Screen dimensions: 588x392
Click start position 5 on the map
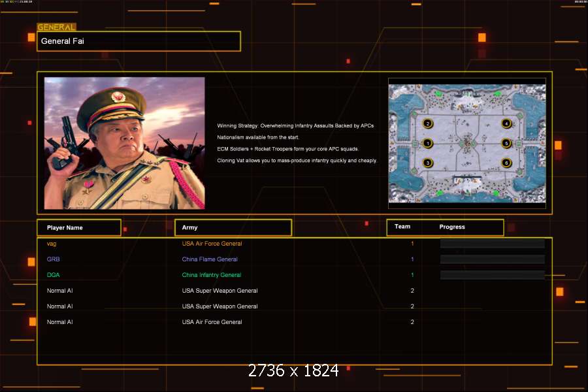tap(506, 143)
